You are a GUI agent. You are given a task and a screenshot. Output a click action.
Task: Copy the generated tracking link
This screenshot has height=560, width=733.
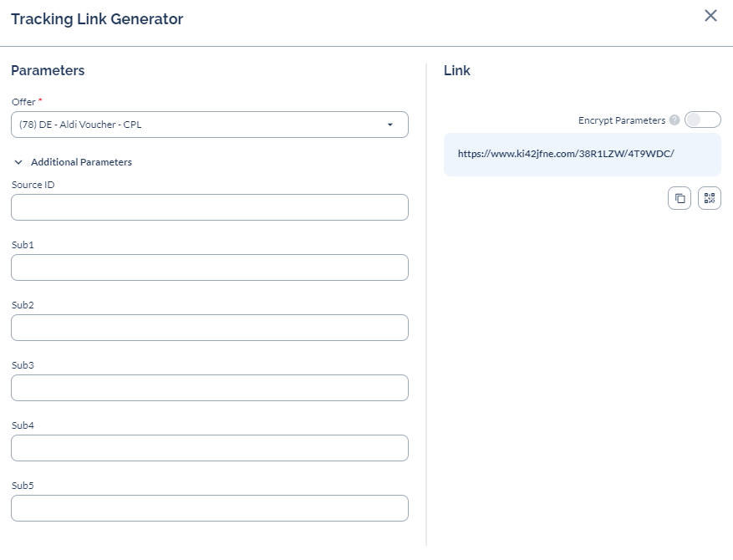pyautogui.click(x=680, y=198)
